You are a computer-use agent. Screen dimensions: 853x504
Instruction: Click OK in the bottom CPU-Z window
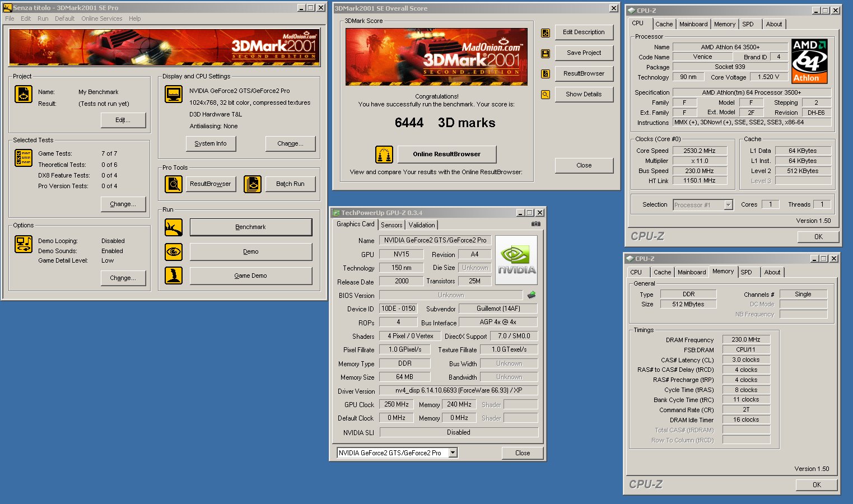tap(817, 485)
